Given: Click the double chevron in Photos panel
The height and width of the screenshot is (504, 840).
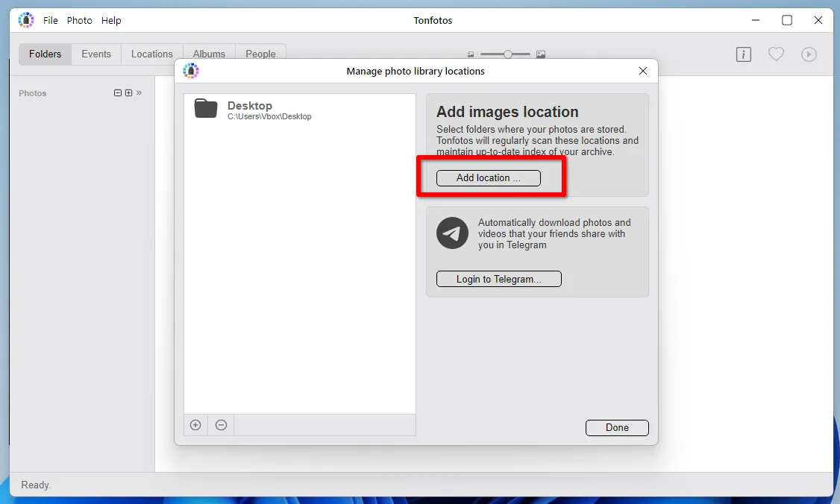Looking at the screenshot, I should pyautogui.click(x=139, y=93).
